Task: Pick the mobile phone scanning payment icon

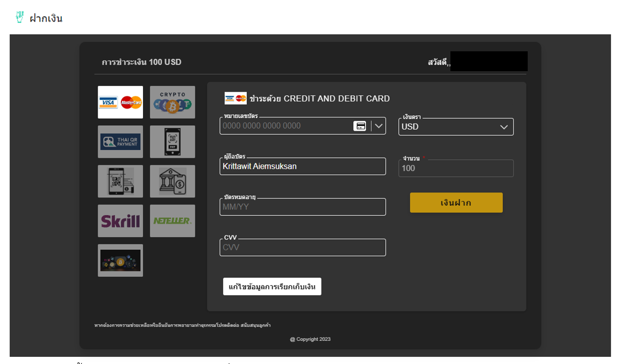Action: [120, 181]
